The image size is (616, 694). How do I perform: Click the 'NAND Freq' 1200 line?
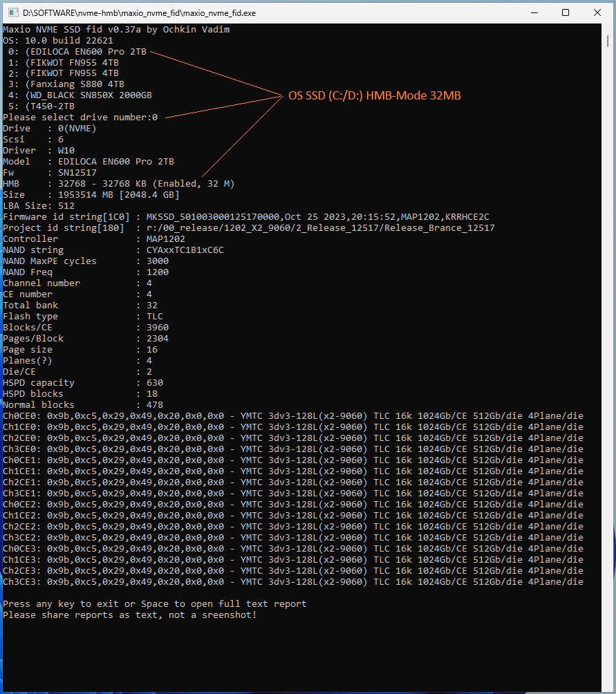[x=86, y=272]
